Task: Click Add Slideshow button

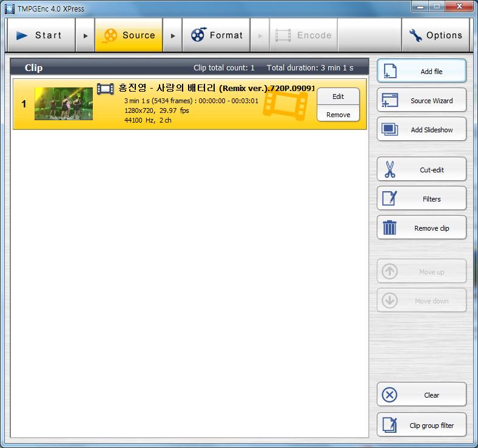Action: point(422,129)
